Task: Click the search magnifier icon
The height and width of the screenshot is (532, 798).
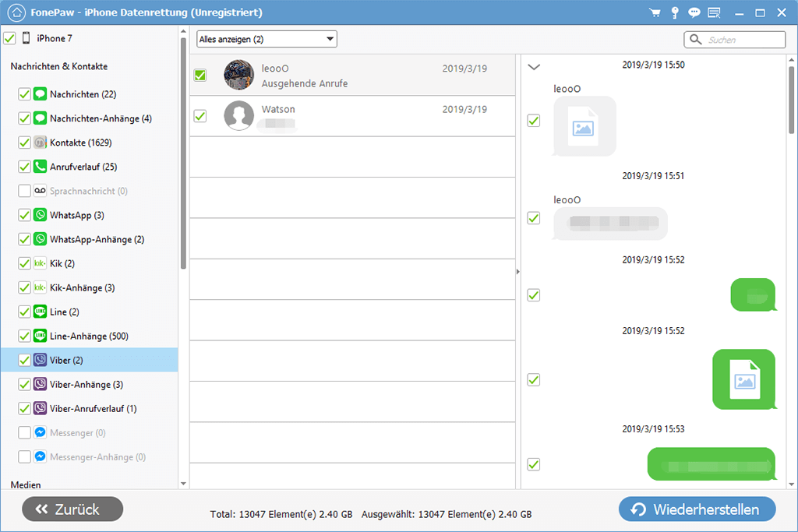Action: pyautogui.click(x=696, y=39)
